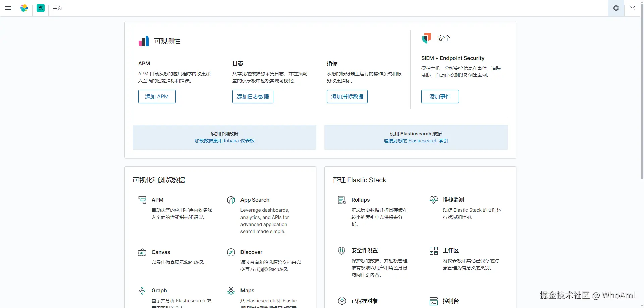Open the Rollups title link

[361, 200]
